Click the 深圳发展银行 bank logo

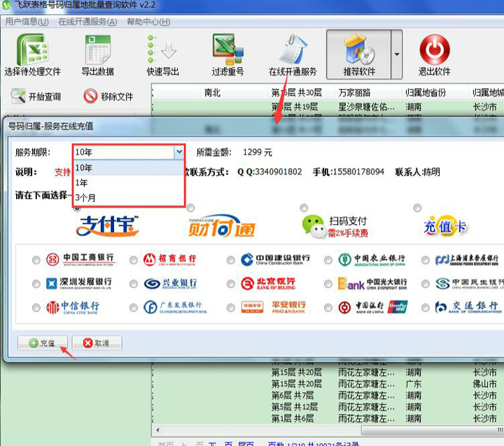coord(78,284)
